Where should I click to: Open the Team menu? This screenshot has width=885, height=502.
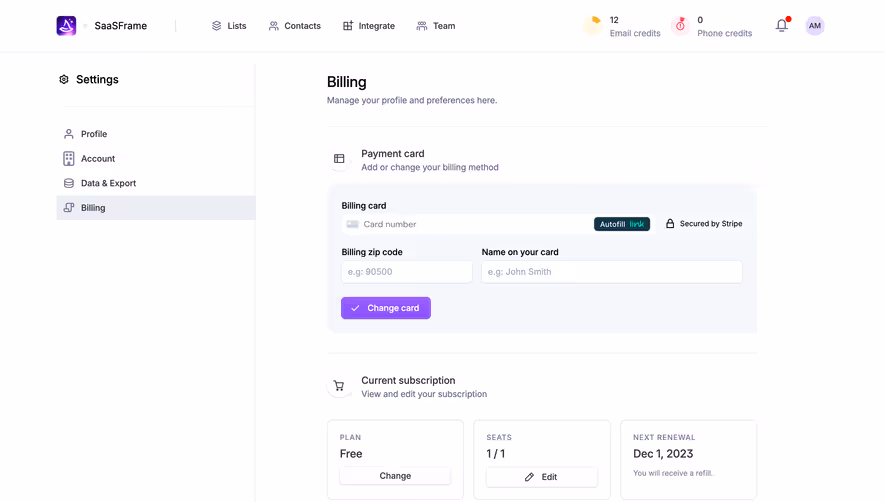click(x=436, y=26)
